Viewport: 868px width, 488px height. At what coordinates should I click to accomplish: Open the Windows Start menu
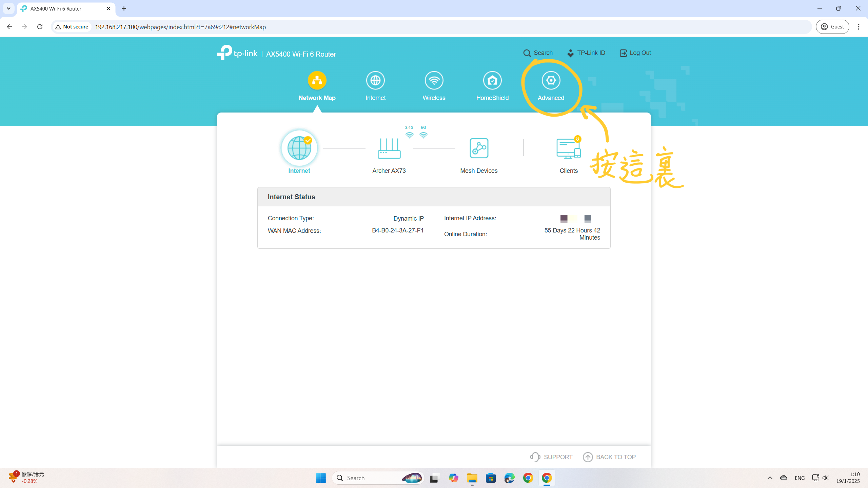(x=321, y=478)
